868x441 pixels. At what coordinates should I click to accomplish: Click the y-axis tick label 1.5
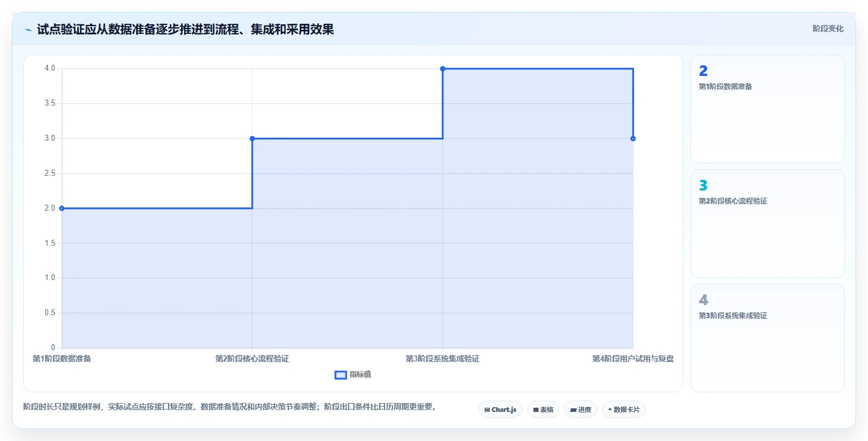pos(50,243)
